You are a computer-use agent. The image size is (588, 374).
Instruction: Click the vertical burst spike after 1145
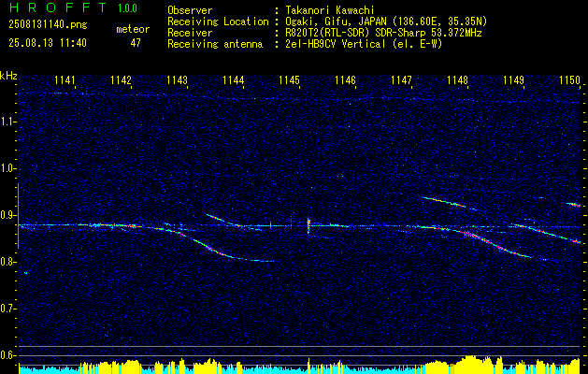(308, 225)
